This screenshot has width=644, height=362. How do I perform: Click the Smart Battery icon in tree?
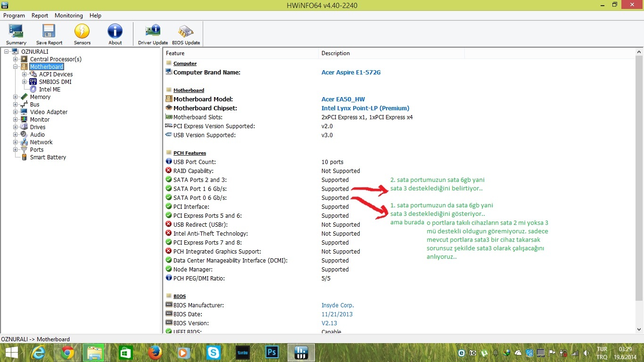click(x=25, y=157)
